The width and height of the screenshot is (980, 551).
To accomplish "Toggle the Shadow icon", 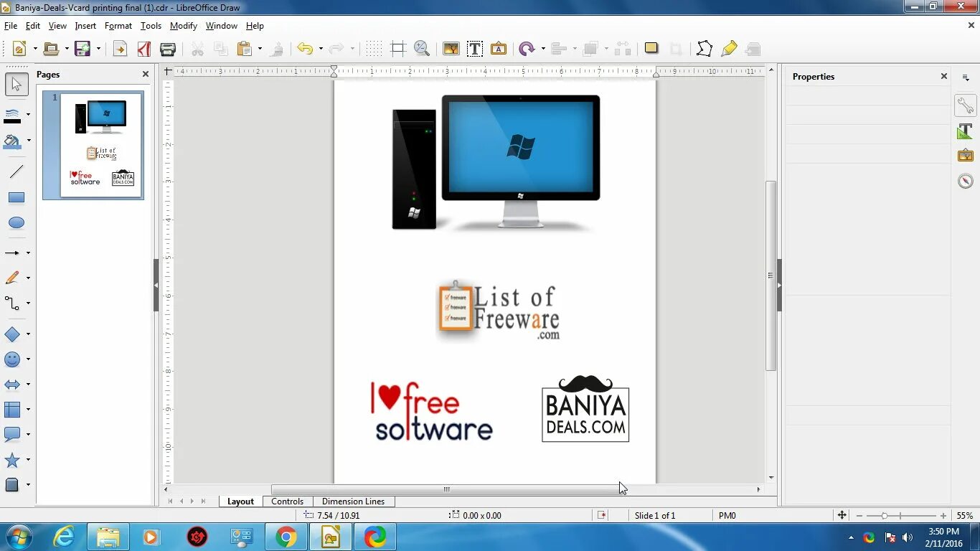I will (x=651, y=48).
